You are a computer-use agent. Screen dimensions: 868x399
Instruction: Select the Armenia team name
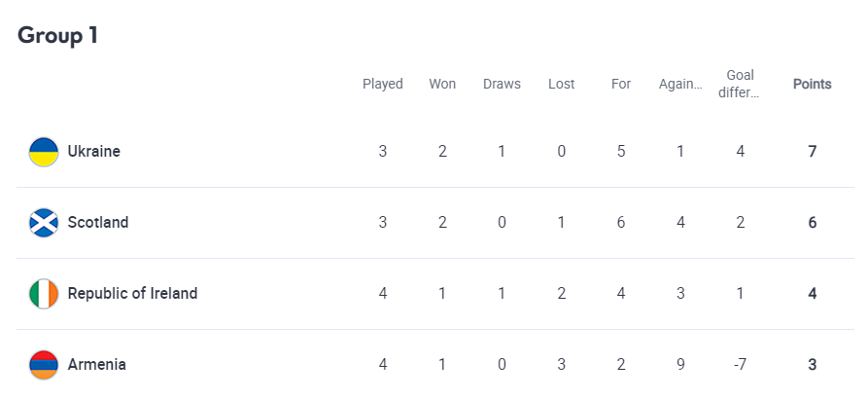click(96, 365)
